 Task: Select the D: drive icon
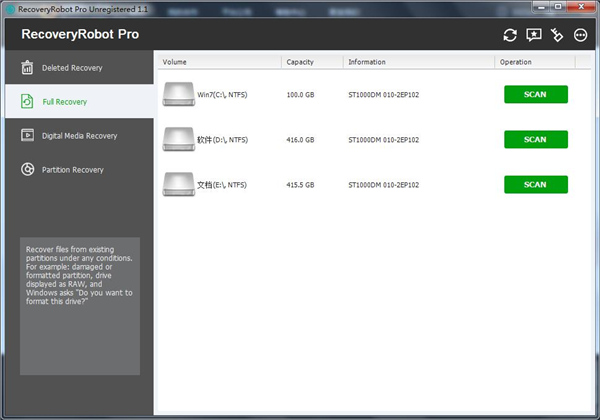coord(179,139)
